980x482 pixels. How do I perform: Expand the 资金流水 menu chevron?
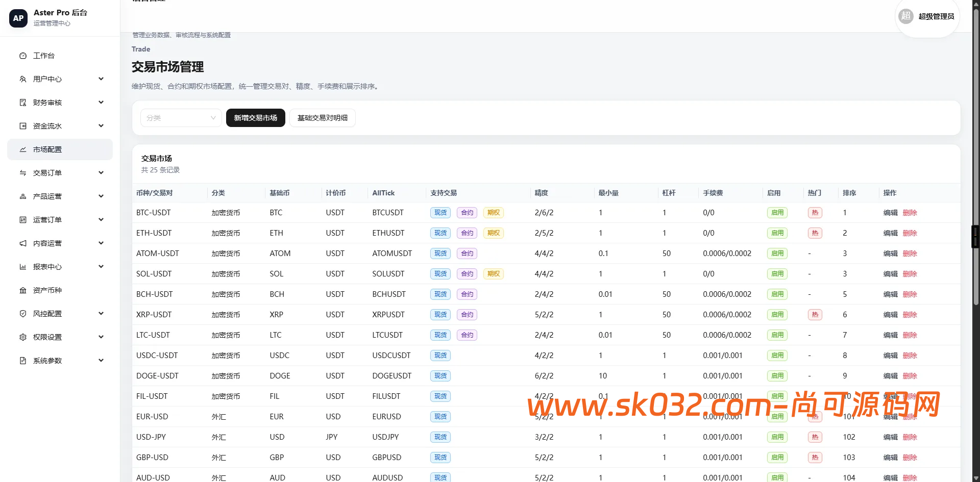coord(101,125)
